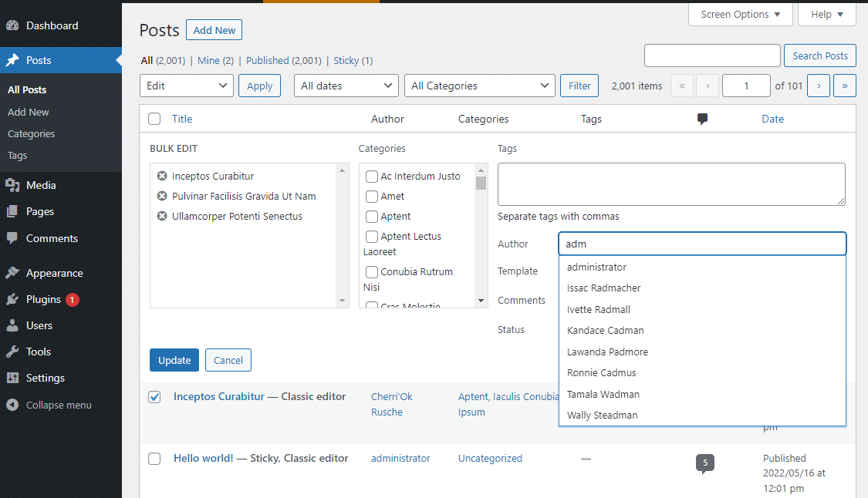The height and width of the screenshot is (498, 868).
Task: Remove Ullamcorper Potenti Senectus from bulk edit
Action: (x=162, y=216)
